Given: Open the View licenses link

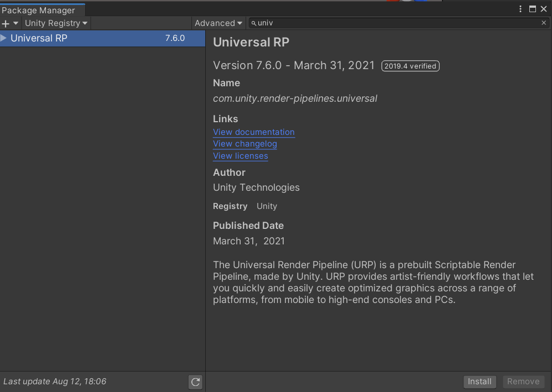Looking at the screenshot, I should click(240, 156).
